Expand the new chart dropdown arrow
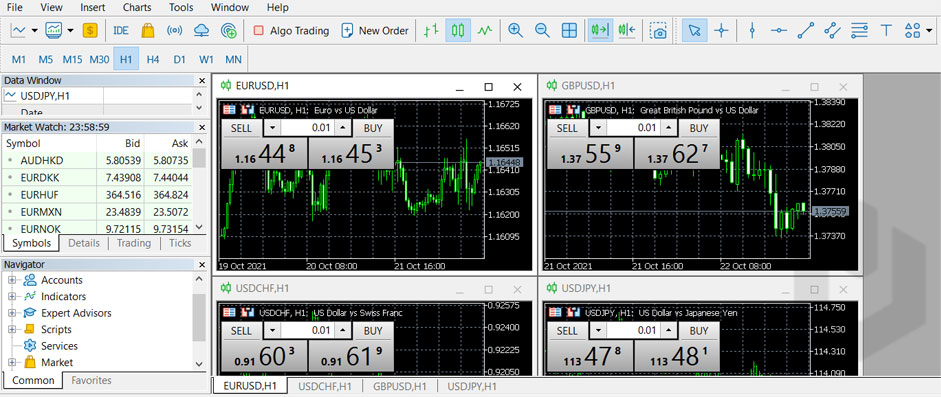This screenshot has height=397, width=941. pyautogui.click(x=35, y=30)
